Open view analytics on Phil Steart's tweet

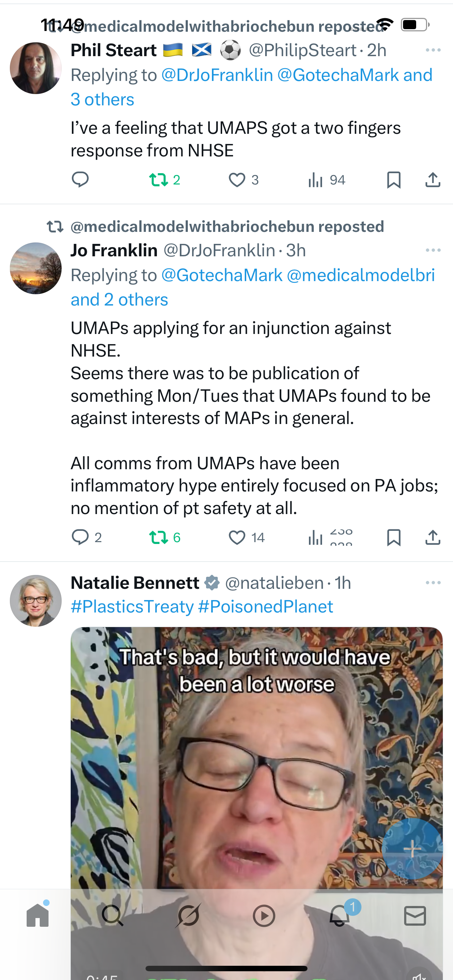pyautogui.click(x=316, y=180)
